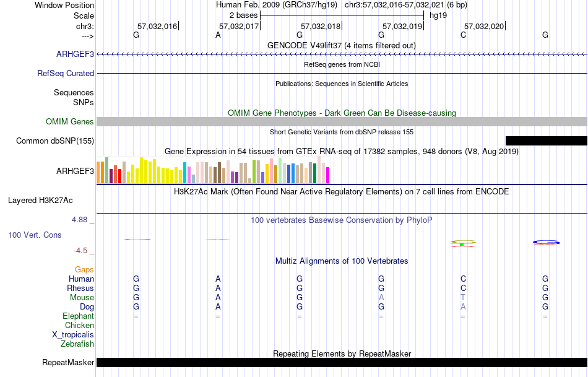Screen dimensions: 588x377
Task: Click the Human species label
Action: [81, 279]
